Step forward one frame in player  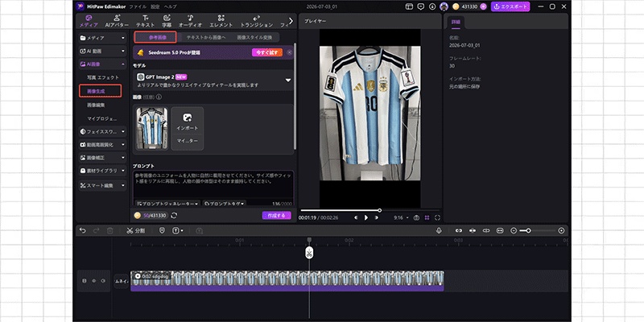coord(376,217)
